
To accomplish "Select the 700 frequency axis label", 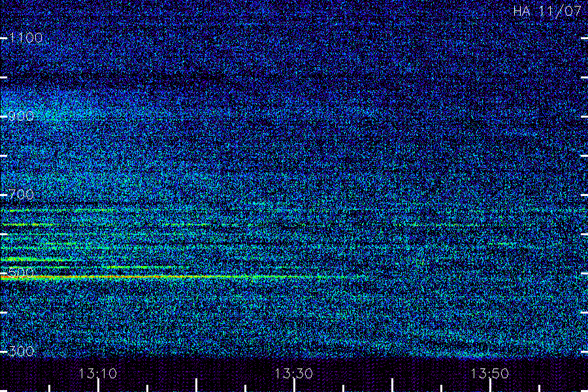I will (21, 195).
